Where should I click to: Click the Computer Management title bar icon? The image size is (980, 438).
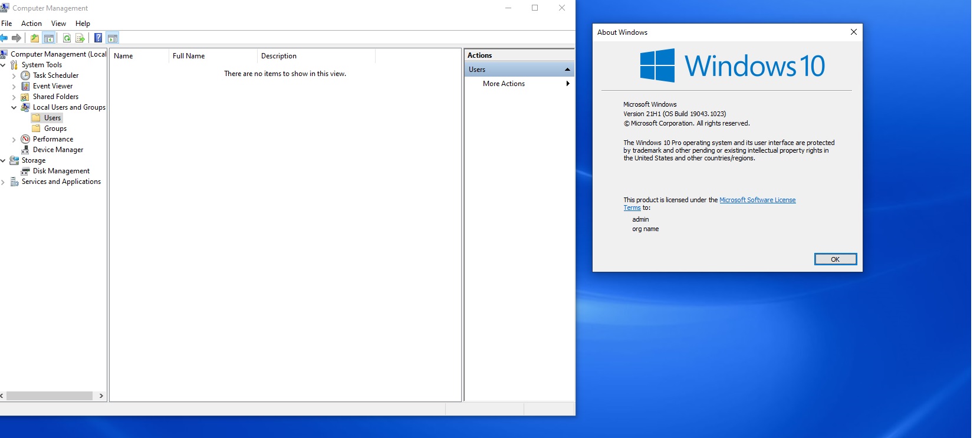pyautogui.click(x=5, y=8)
